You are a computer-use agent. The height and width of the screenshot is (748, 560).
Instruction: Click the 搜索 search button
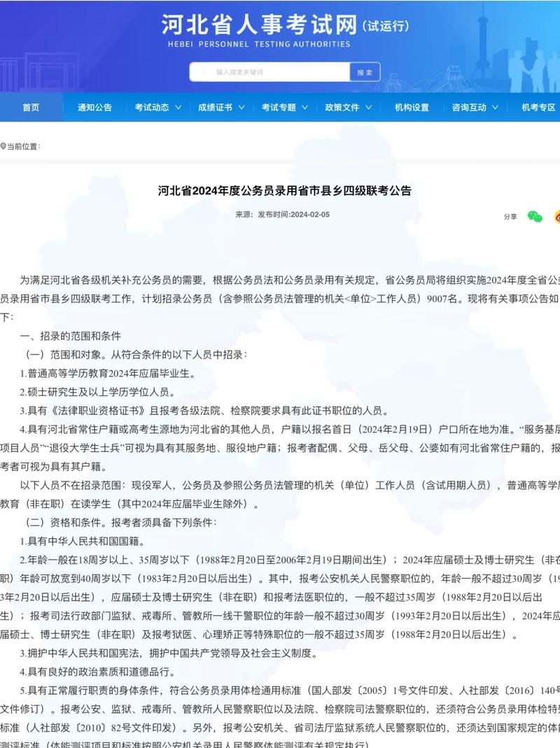tap(365, 72)
